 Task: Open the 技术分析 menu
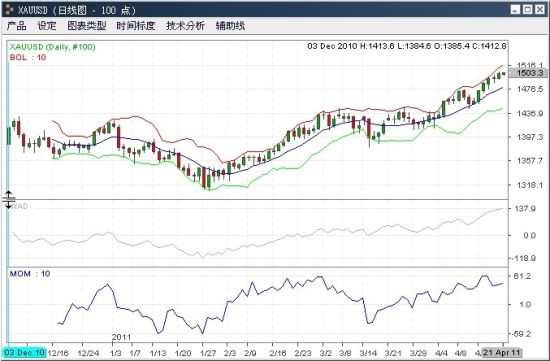186,26
